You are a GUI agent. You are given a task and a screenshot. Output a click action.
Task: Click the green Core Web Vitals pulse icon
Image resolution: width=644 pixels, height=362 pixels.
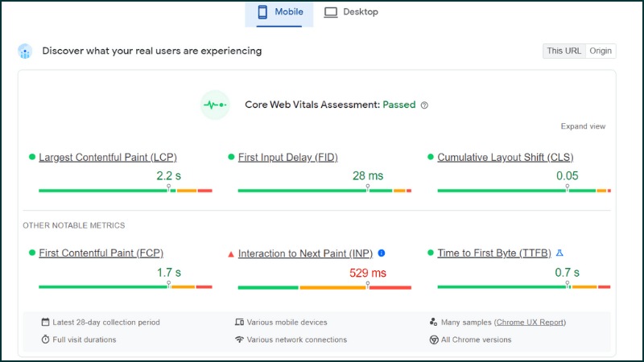coord(215,105)
